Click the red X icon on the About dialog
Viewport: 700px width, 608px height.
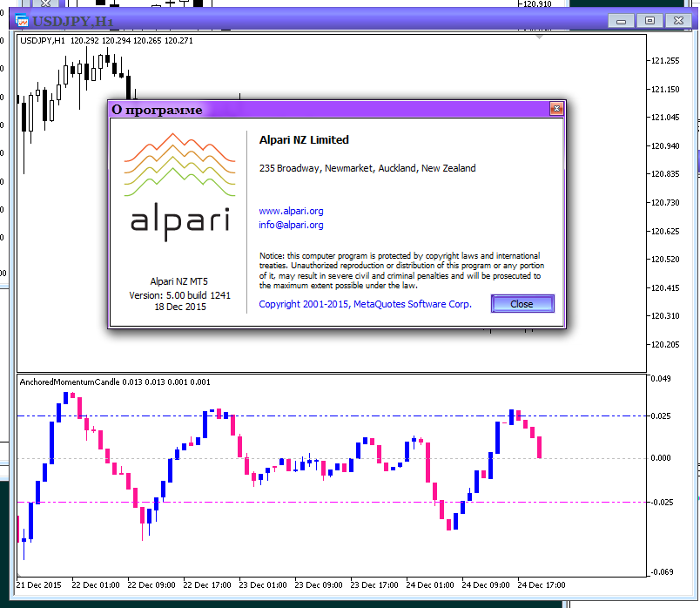tap(556, 109)
